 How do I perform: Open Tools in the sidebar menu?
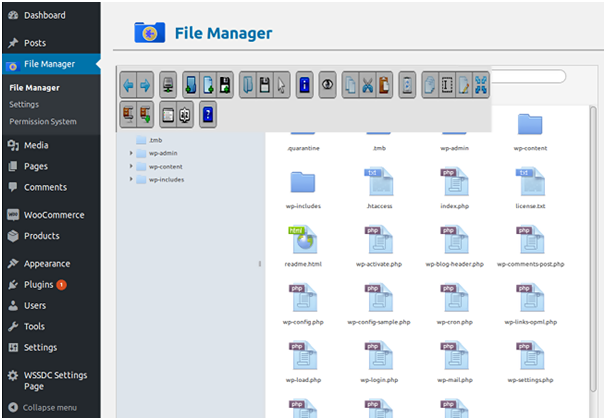tap(34, 326)
